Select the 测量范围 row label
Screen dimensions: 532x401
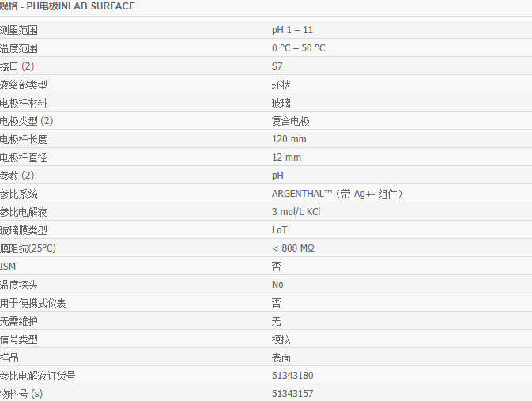point(19,30)
